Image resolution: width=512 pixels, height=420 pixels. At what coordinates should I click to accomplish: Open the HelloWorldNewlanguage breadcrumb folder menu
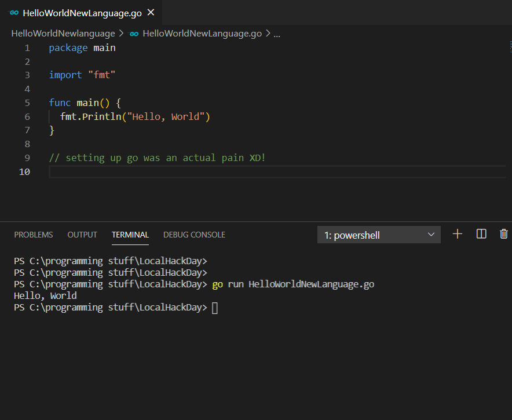tap(63, 33)
